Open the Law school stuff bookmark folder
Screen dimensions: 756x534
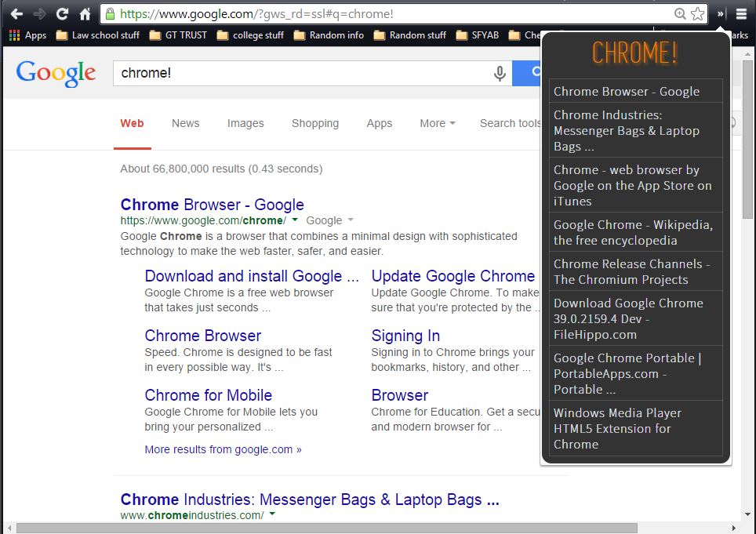pyautogui.click(x=98, y=35)
